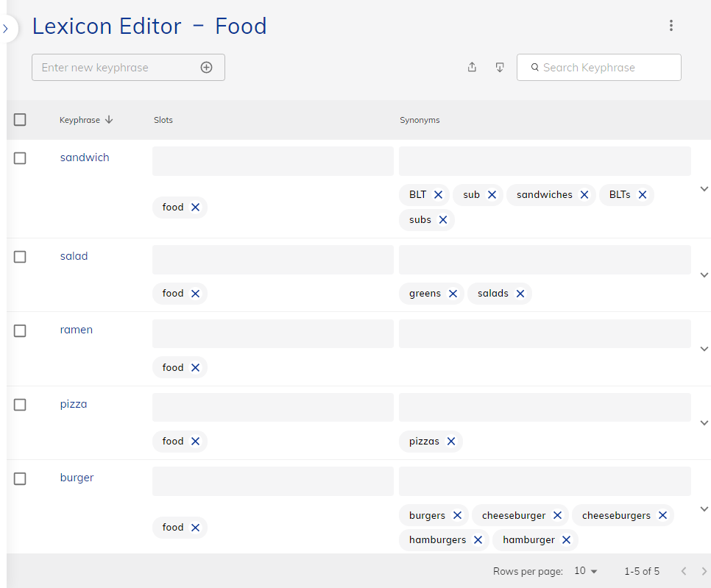This screenshot has height=588, width=711.
Task: Click the search magnifier icon
Action: (x=535, y=67)
